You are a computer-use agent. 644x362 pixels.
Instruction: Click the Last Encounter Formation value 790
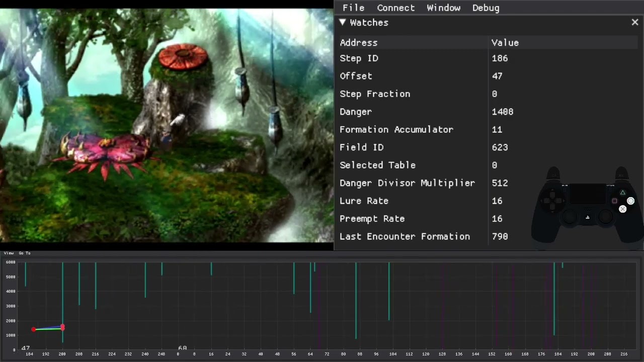pos(500,236)
